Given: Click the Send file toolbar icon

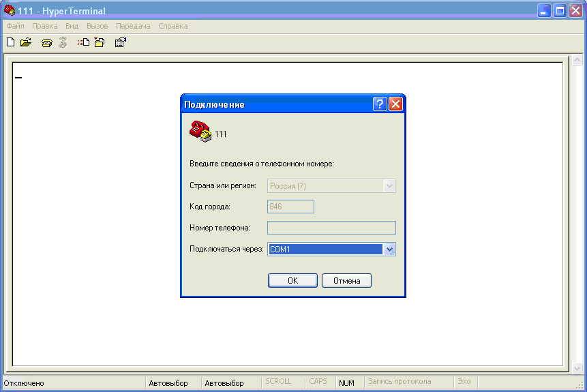Looking at the screenshot, I should 84,42.
